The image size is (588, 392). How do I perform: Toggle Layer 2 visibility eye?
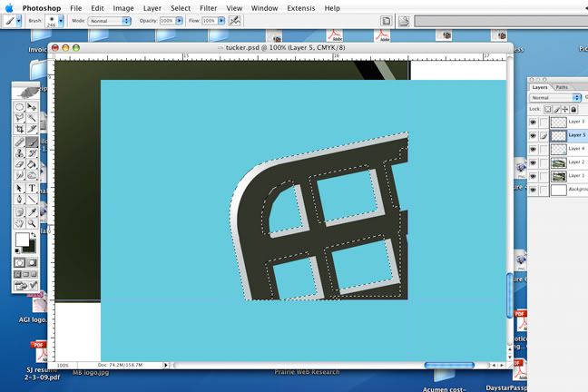[533, 162]
